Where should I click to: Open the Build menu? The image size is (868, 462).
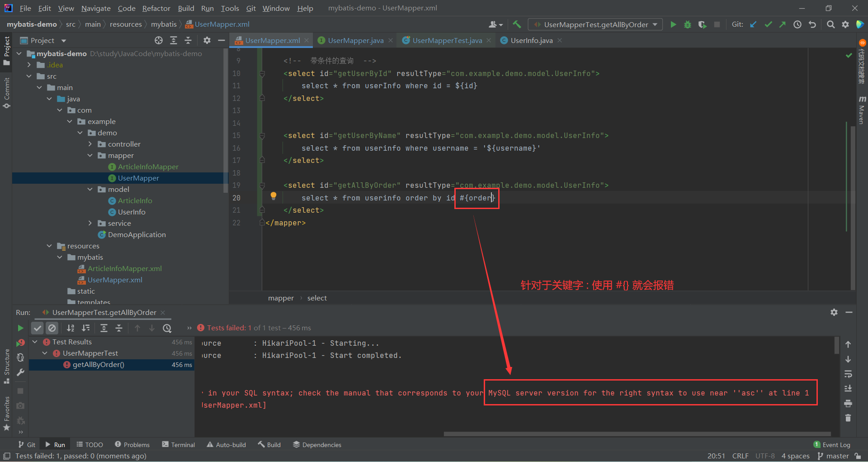tap(186, 8)
